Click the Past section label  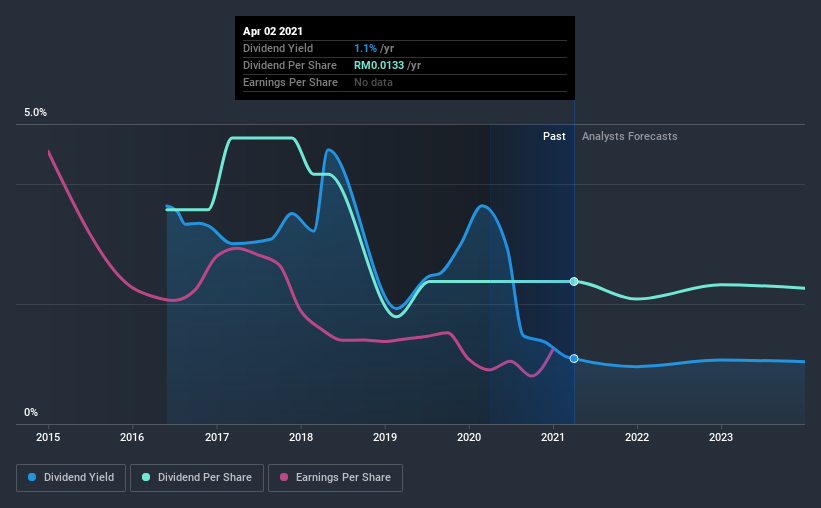click(x=554, y=136)
